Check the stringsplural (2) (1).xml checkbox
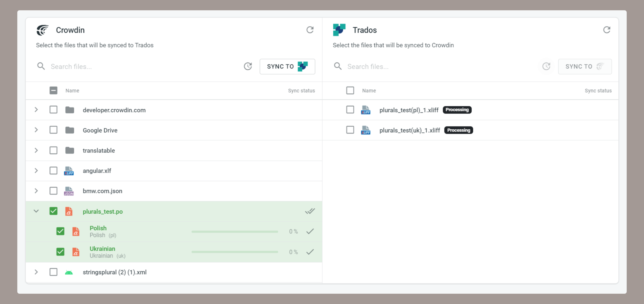644x304 pixels. [x=54, y=272]
